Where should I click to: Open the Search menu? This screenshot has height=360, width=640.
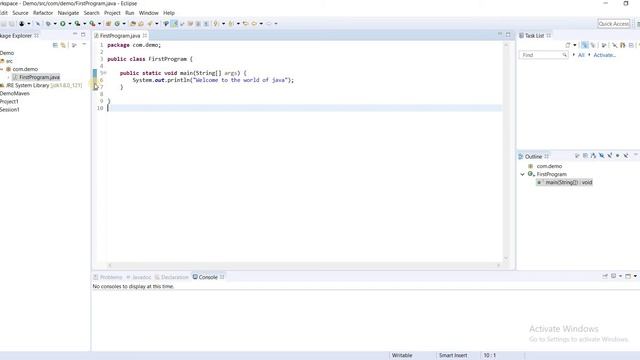[91, 13]
